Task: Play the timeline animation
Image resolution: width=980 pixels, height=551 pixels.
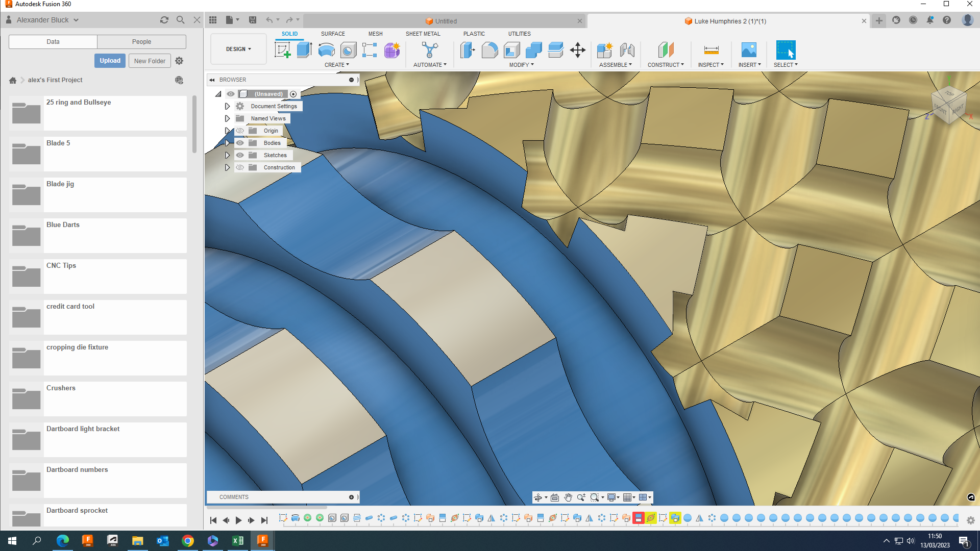Action: [x=238, y=520]
